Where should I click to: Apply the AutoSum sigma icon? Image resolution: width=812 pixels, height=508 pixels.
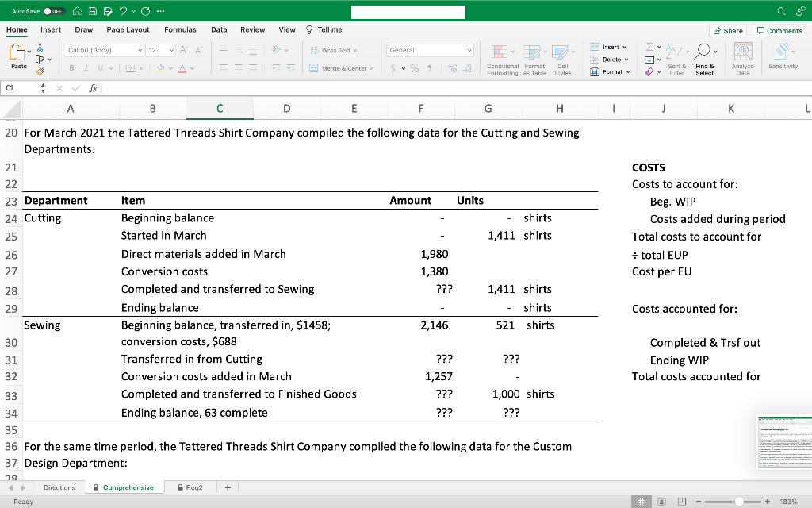pyautogui.click(x=648, y=46)
